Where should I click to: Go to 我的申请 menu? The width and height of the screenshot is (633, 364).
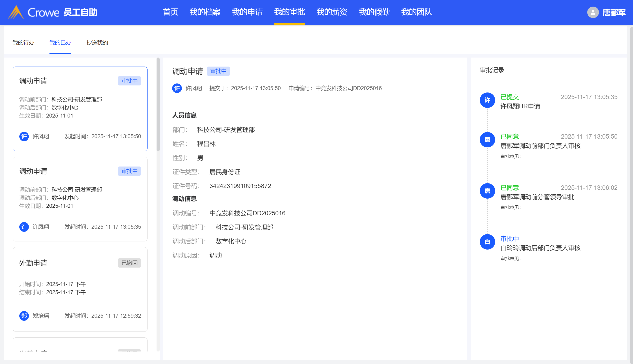click(x=247, y=12)
